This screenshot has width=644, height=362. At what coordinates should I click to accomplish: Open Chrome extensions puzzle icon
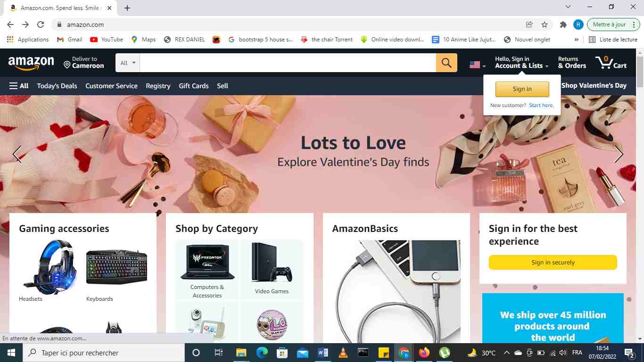(563, 25)
